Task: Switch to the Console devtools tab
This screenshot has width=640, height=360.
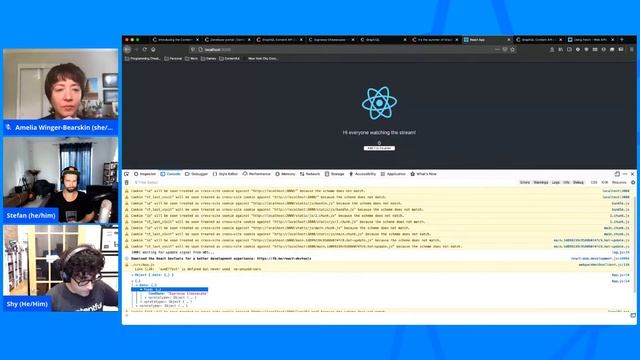Action: point(171,174)
